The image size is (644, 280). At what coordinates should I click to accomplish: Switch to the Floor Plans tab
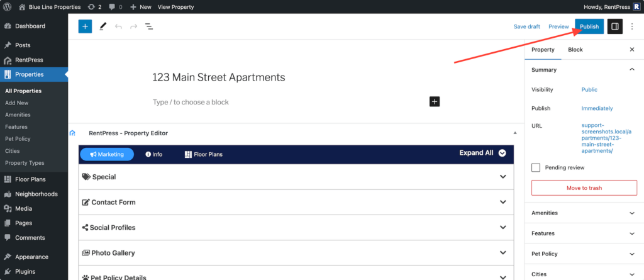(x=204, y=154)
